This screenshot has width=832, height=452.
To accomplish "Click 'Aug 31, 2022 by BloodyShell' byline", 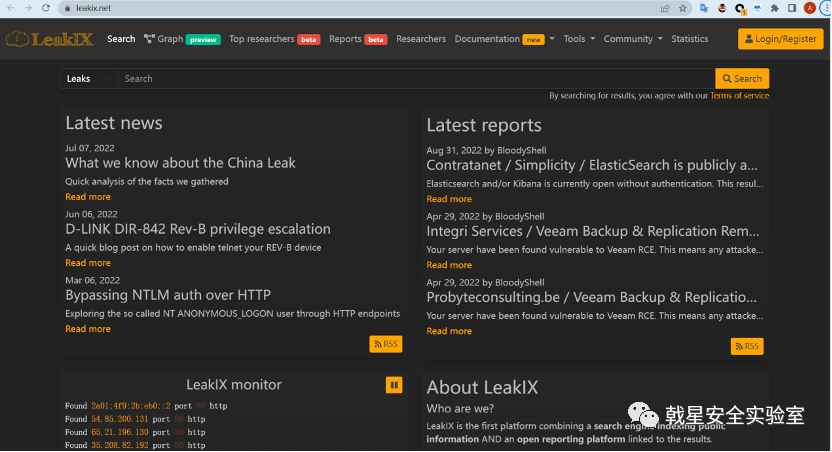I will (486, 150).
